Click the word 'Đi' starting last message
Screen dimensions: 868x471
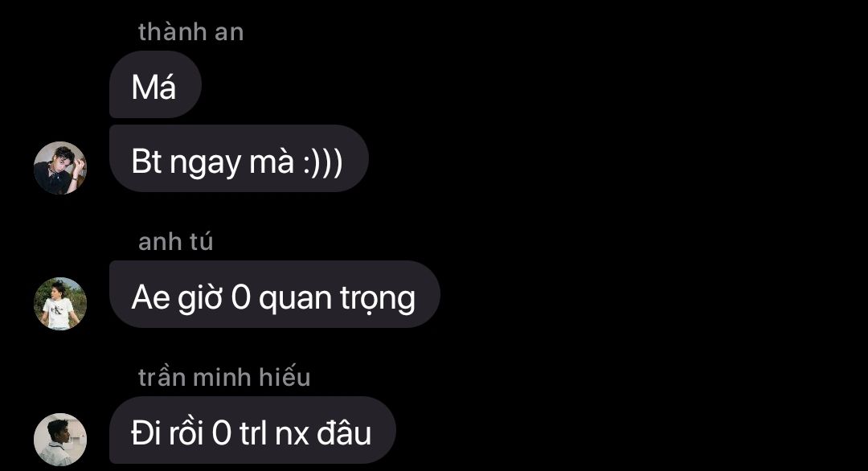pyautogui.click(x=145, y=432)
